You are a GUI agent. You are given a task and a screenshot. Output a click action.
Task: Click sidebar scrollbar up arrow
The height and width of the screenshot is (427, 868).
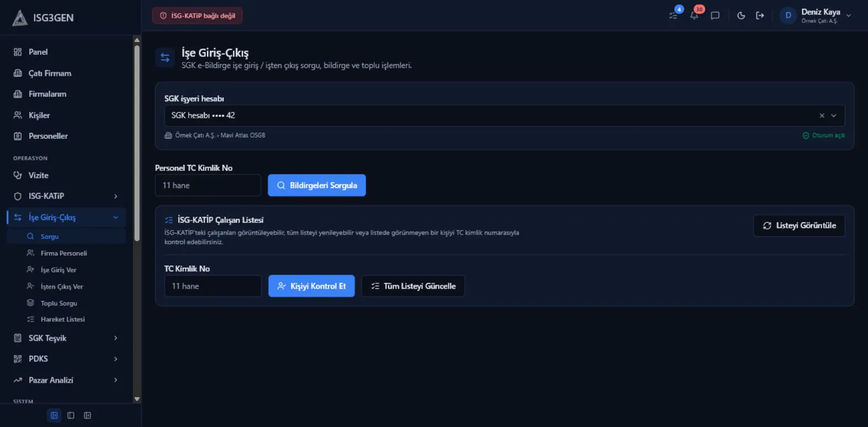point(137,40)
